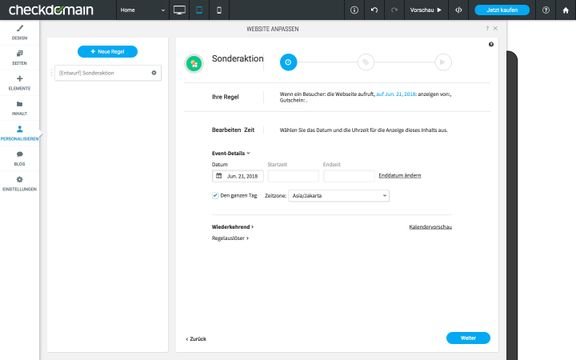Collapse the Event-Details section
This screenshot has height=360, width=576.
pyautogui.click(x=231, y=153)
